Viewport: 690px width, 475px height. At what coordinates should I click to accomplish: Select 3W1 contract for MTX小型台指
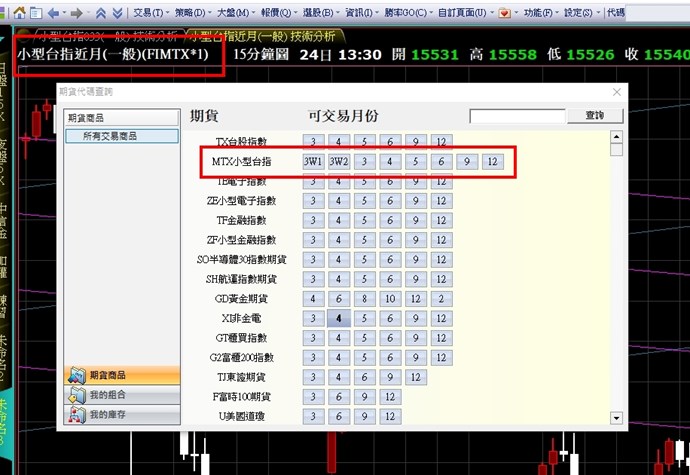(x=313, y=161)
